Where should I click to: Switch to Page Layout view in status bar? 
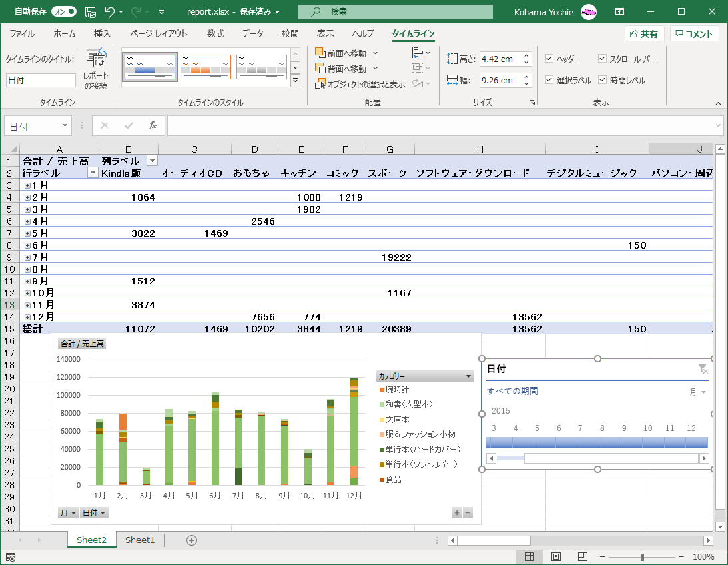555,557
